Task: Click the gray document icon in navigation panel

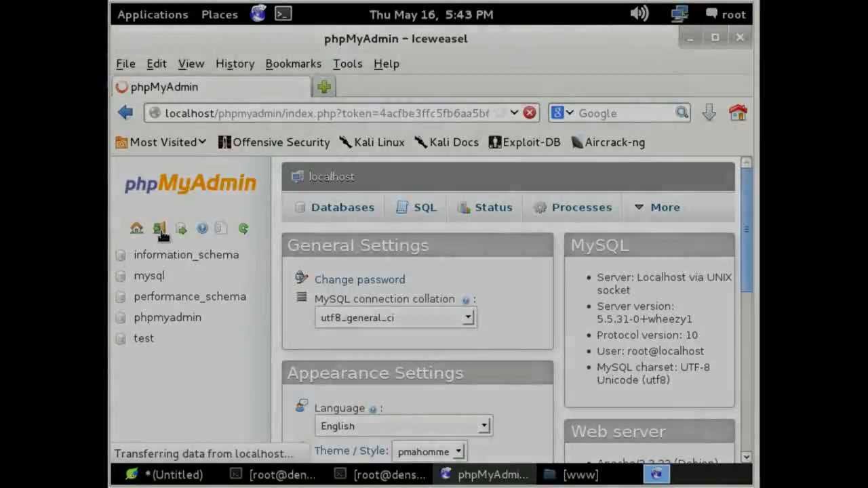Action: 221,228
